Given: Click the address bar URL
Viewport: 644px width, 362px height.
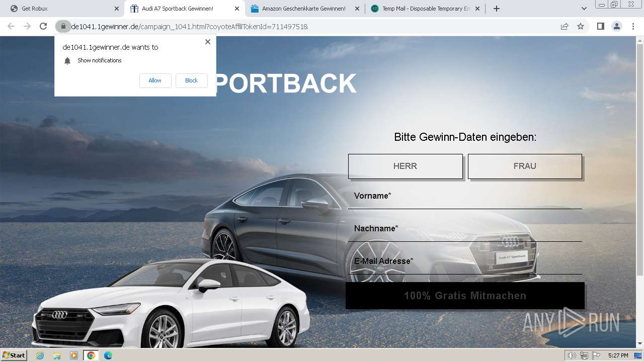Looking at the screenshot, I should pos(189,27).
